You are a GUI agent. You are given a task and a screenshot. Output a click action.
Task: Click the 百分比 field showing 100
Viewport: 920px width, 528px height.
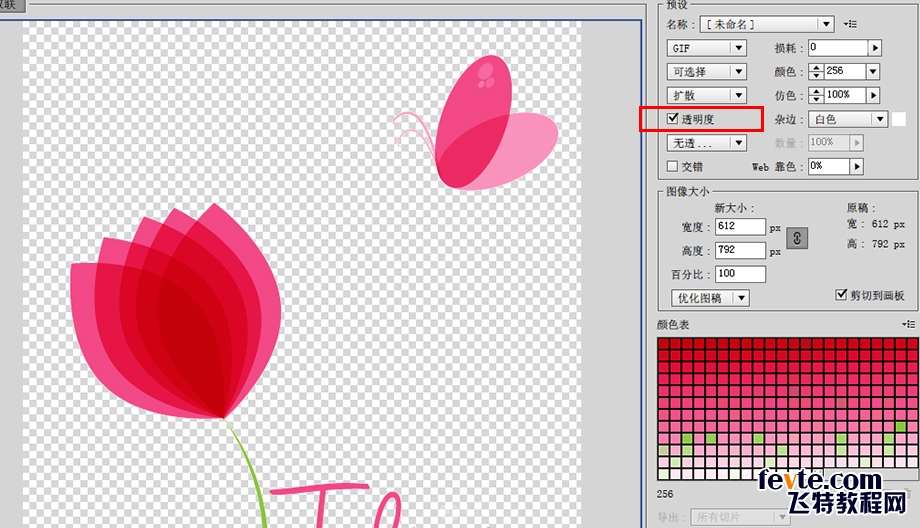(x=740, y=274)
